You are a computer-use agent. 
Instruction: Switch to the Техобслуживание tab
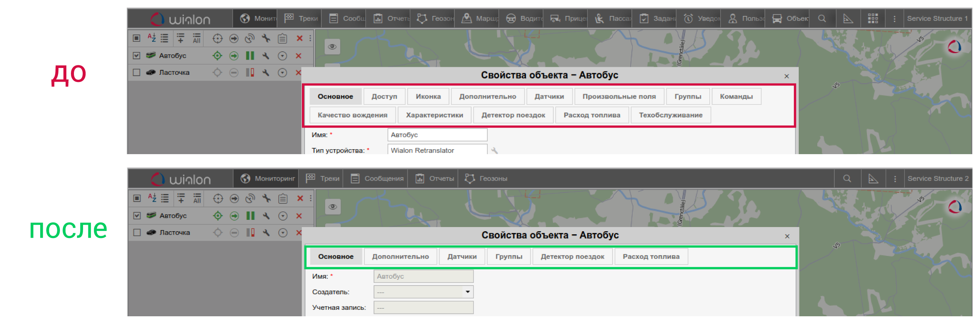pos(670,115)
